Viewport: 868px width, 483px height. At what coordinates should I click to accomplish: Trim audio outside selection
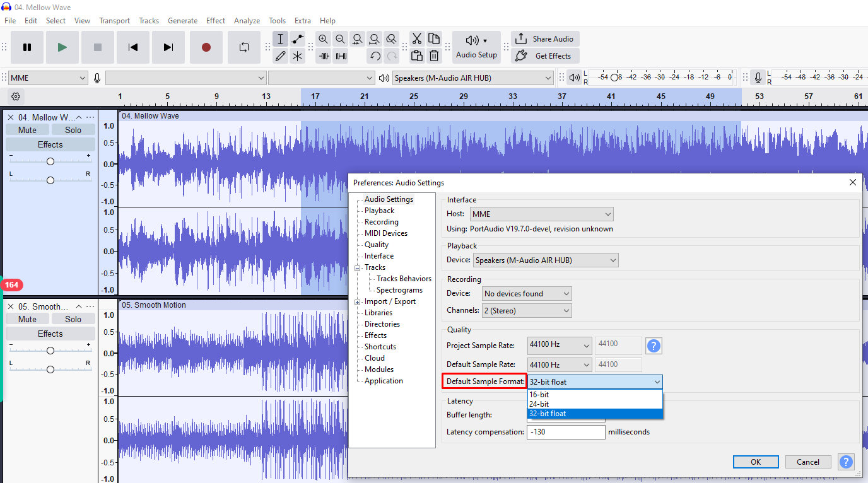[324, 55]
